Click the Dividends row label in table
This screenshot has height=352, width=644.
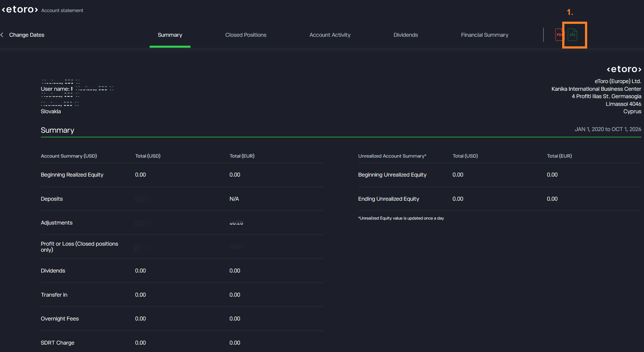(x=53, y=271)
